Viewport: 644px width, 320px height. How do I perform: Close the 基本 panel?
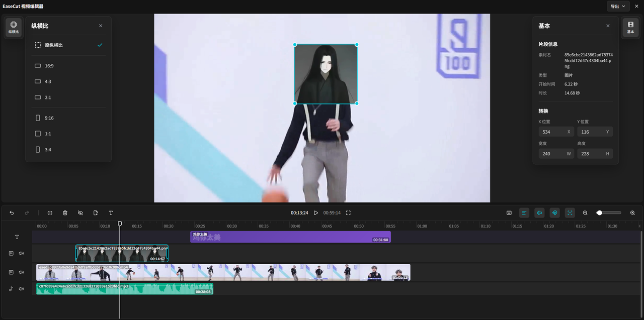(608, 26)
